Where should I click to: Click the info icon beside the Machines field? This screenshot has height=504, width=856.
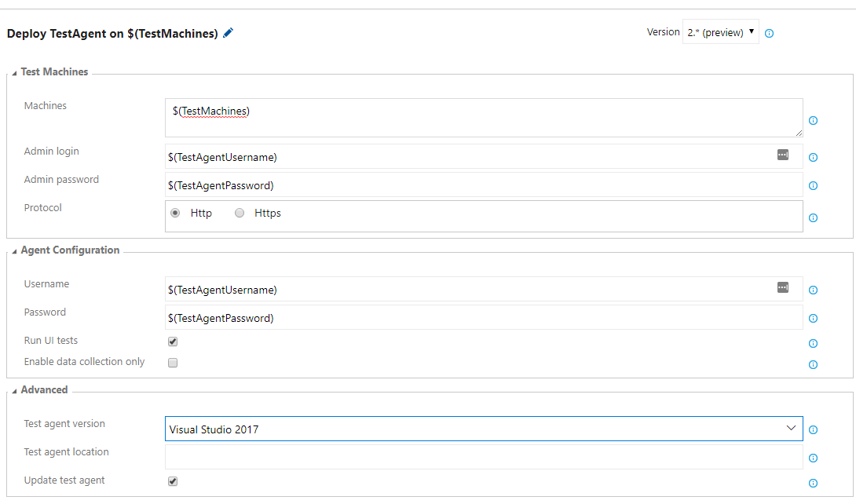click(x=813, y=120)
